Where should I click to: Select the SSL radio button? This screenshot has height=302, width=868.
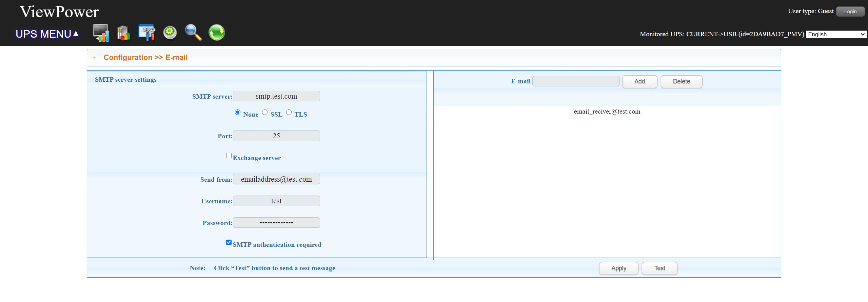265,113
